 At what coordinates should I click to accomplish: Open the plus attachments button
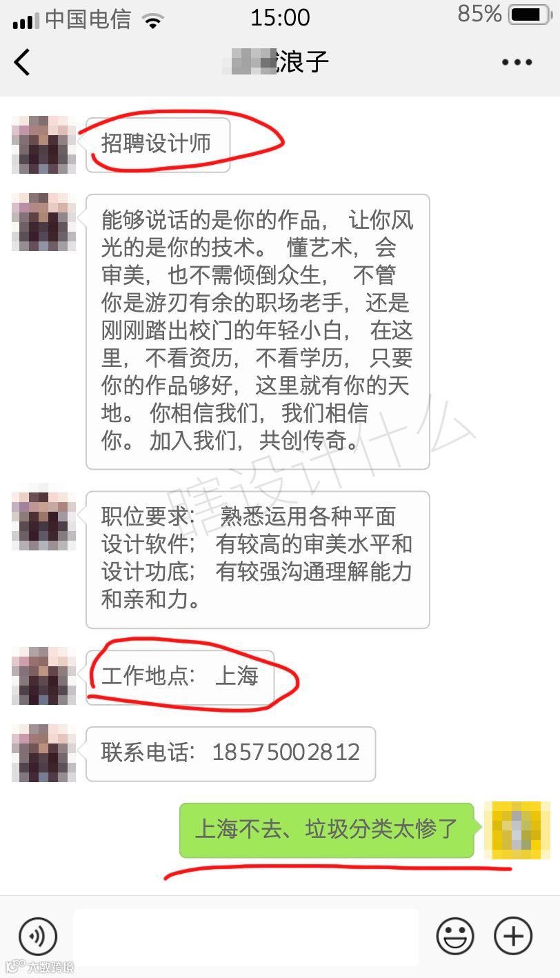[x=514, y=937]
